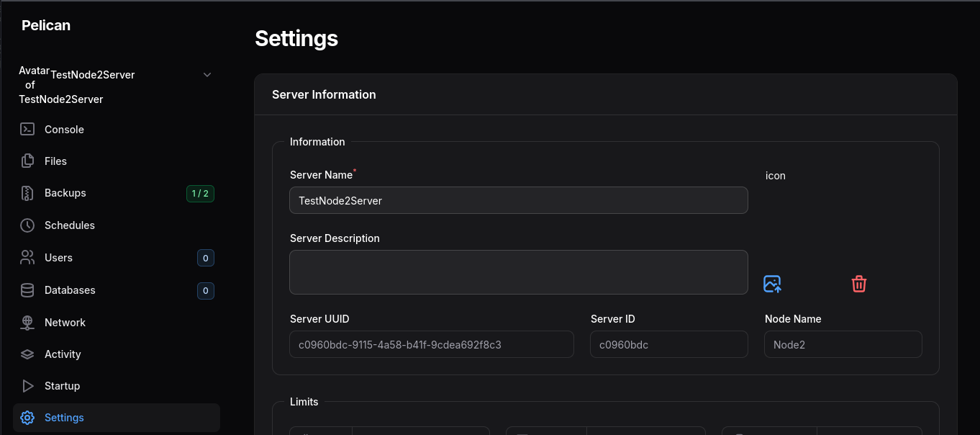
Task: Click the Users people icon
Action: click(x=27, y=258)
